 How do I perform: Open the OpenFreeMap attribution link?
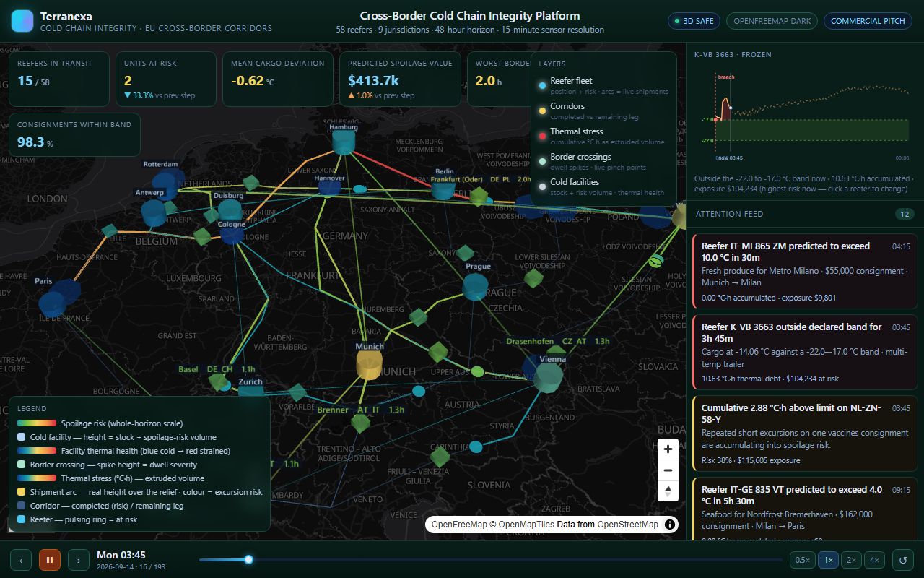[459, 525]
